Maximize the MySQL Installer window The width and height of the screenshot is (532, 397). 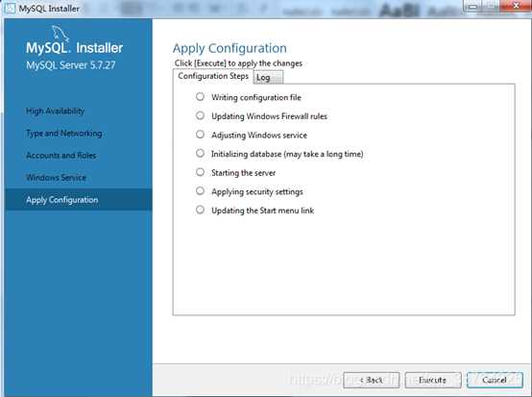491,6
